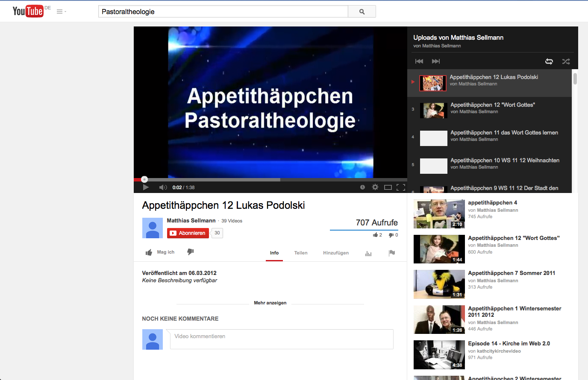Open Episode 14 - Kirche im Web 2.0

(509, 344)
